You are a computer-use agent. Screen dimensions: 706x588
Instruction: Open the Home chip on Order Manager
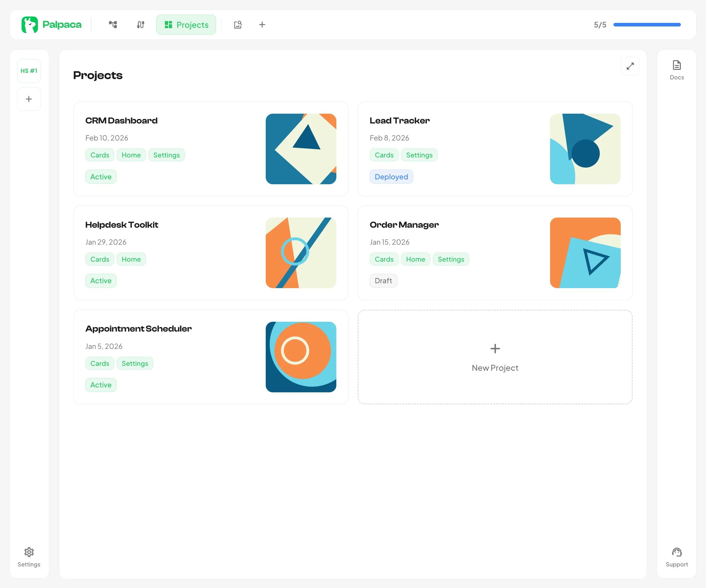[415, 259]
